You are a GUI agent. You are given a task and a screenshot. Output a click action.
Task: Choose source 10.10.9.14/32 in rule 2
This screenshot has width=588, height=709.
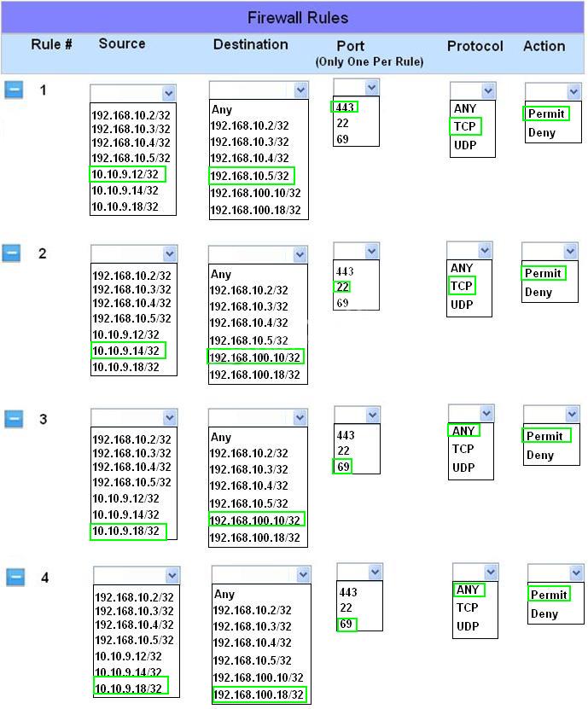point(126,351)
